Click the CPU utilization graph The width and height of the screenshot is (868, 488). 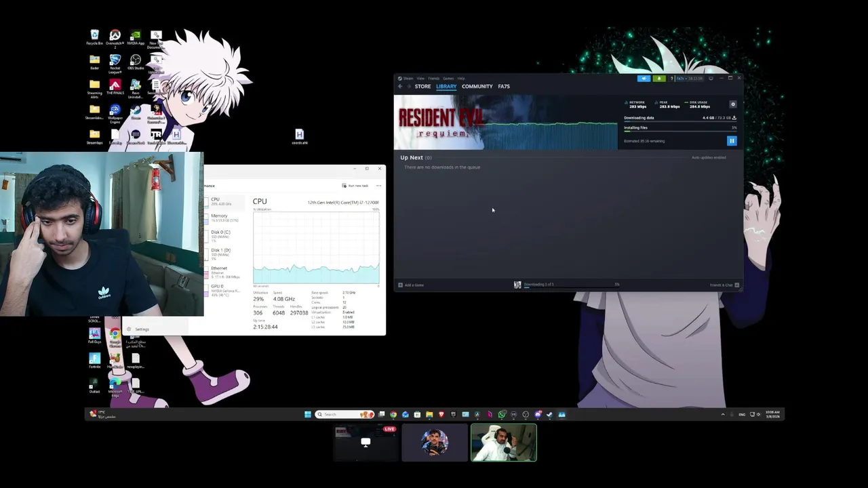click(316, 247)
